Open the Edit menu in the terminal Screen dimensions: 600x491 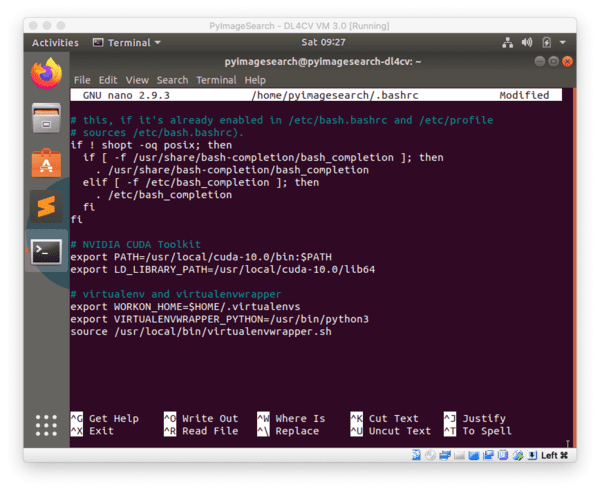point(108,80)
